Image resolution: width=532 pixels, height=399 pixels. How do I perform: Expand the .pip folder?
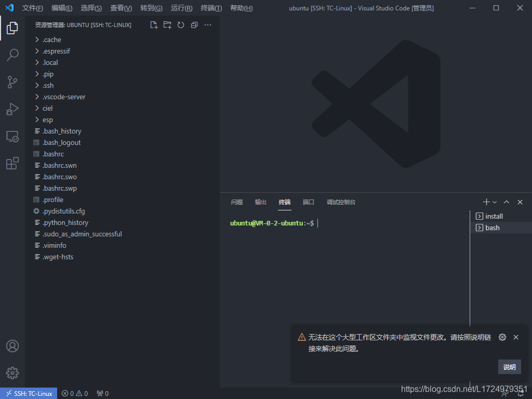click(123, 74)
